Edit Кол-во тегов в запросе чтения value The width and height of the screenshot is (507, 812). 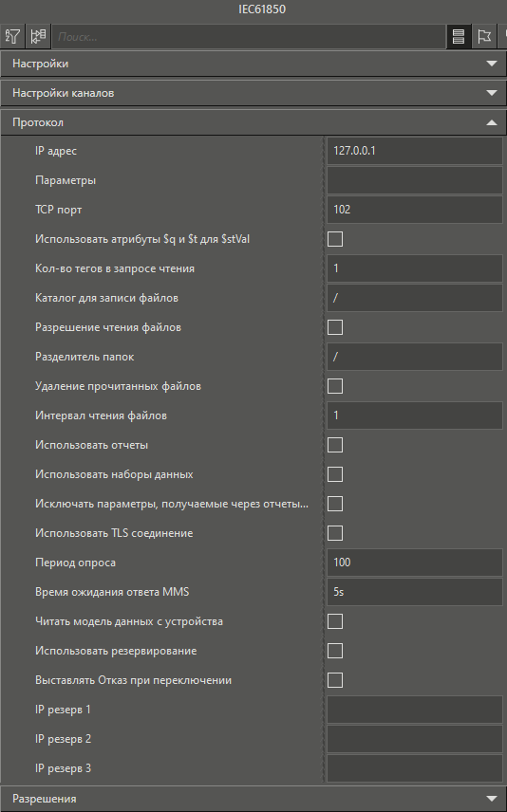415,268
